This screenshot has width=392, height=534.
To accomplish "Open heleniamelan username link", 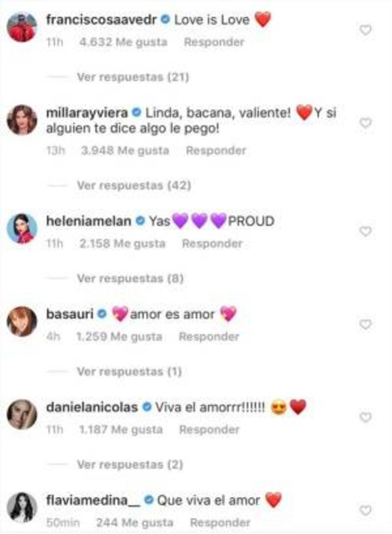I will pos(89,221).
